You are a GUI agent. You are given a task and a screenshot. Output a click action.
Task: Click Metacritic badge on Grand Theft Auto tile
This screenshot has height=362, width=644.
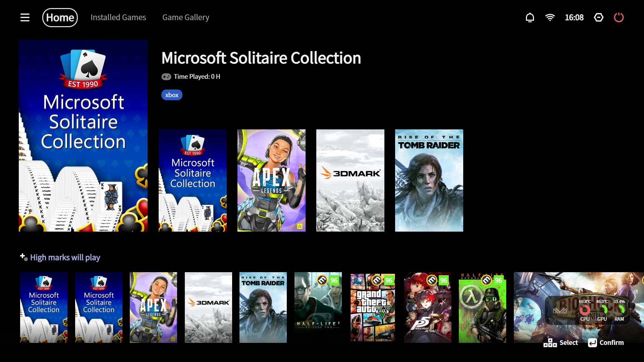pyautogui.click(x=377, y=280)
